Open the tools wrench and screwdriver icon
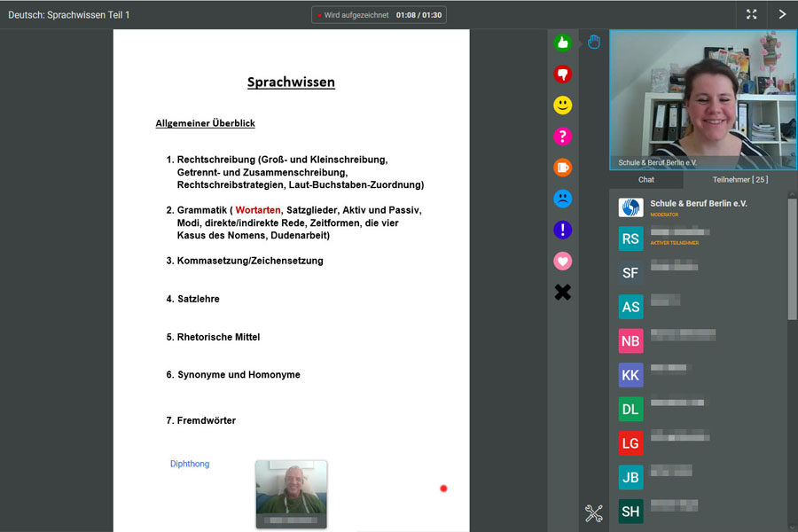Screen dimensions: 798x532 (593, 513)
